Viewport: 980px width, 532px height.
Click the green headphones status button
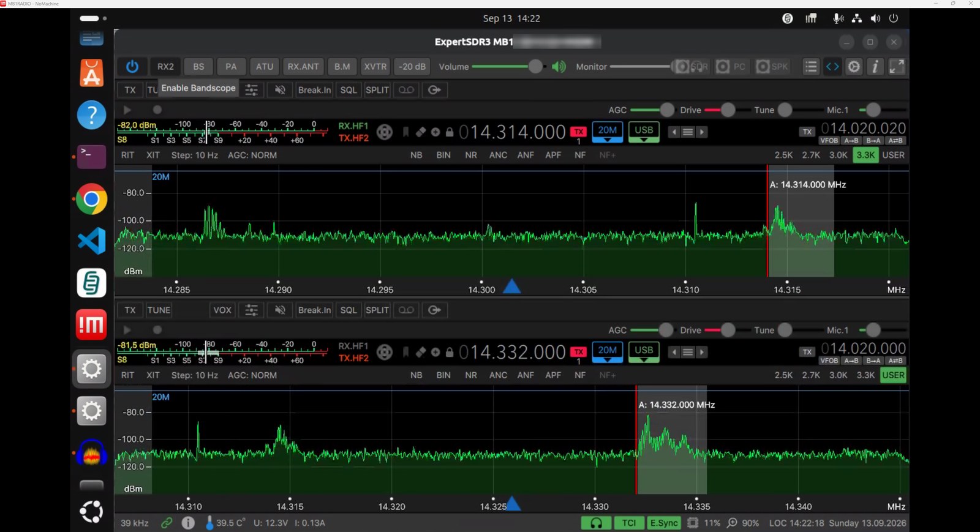[x=596, y=523]
